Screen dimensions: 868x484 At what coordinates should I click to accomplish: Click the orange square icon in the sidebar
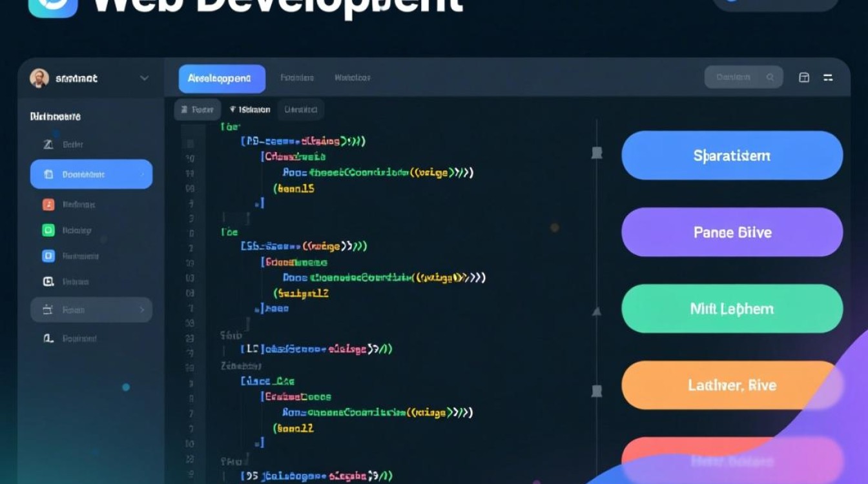(48, 205)
